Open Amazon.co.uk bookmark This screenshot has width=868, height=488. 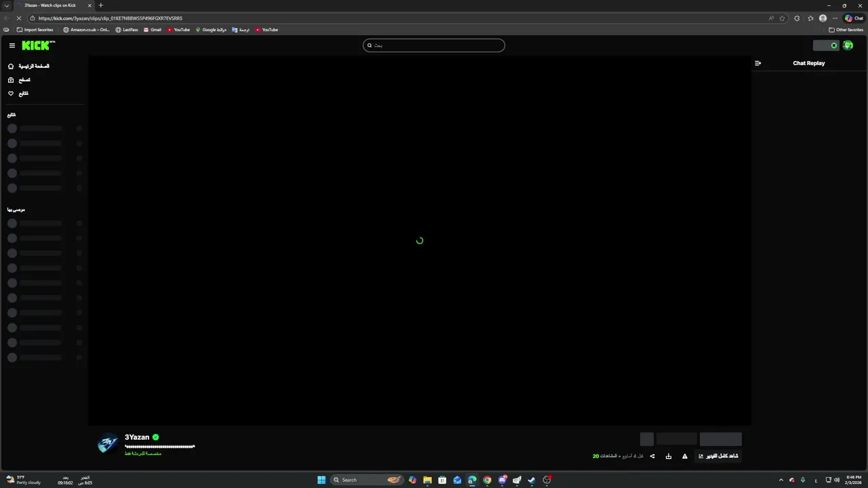(x=86, y=30)
